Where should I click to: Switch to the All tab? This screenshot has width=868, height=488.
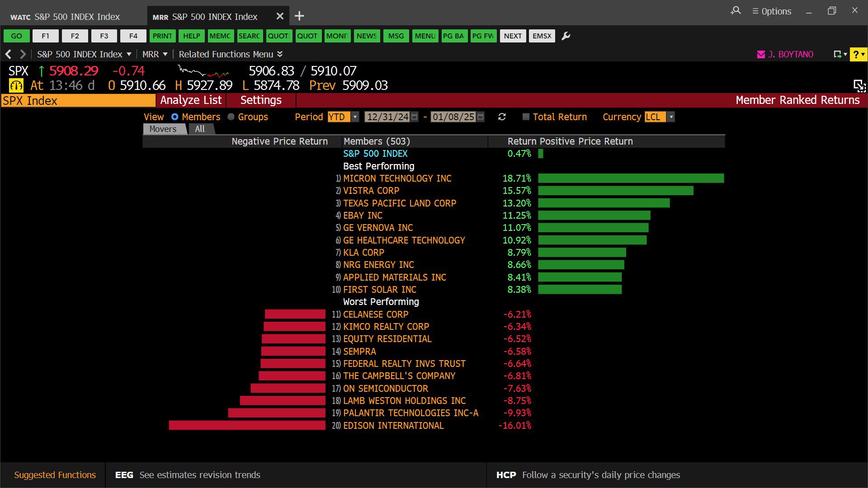tap(200, 129)
